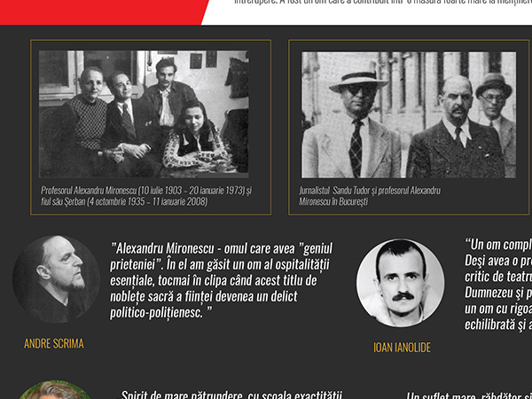Click the red banner shape at top left
Screen dimensions: 532x399
pyautogui.click(x=98, y=9)
